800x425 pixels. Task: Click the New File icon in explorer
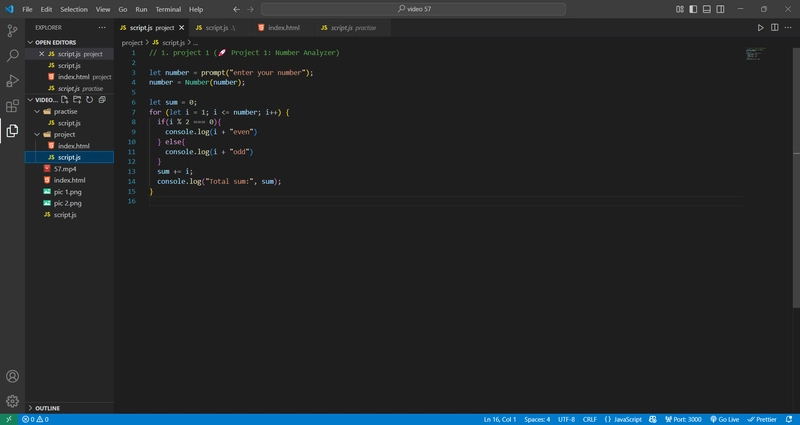click(65, 100)
